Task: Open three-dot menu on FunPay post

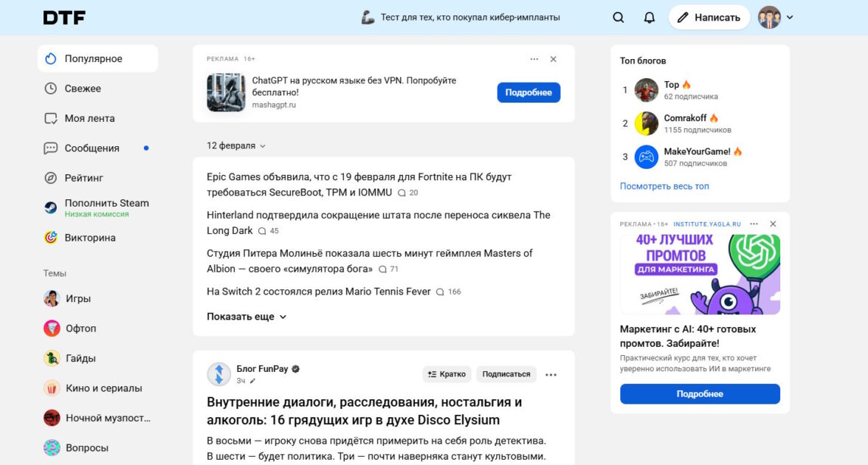Action: click(551, 374)
